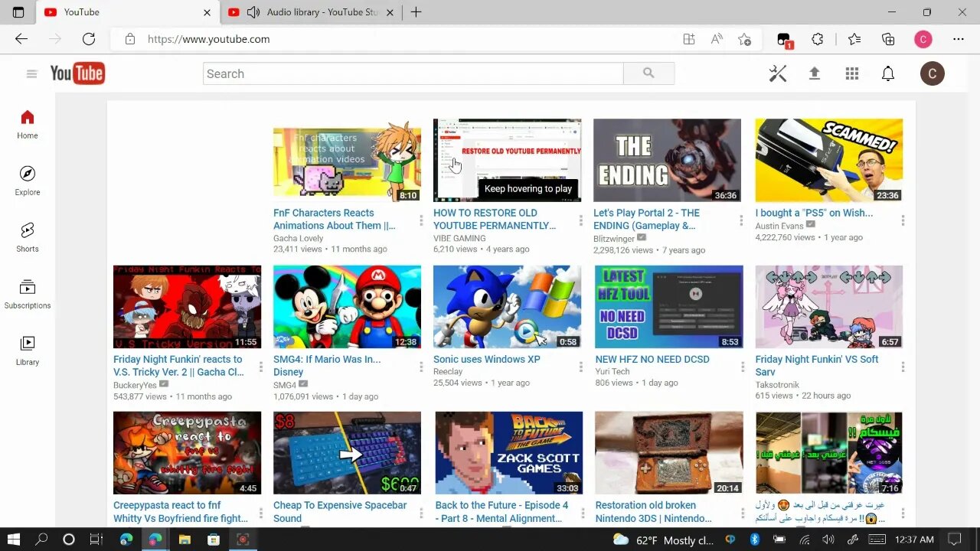Open options for HOW TO RESTORE OLD YOUTUBE video

coord(580,220)
